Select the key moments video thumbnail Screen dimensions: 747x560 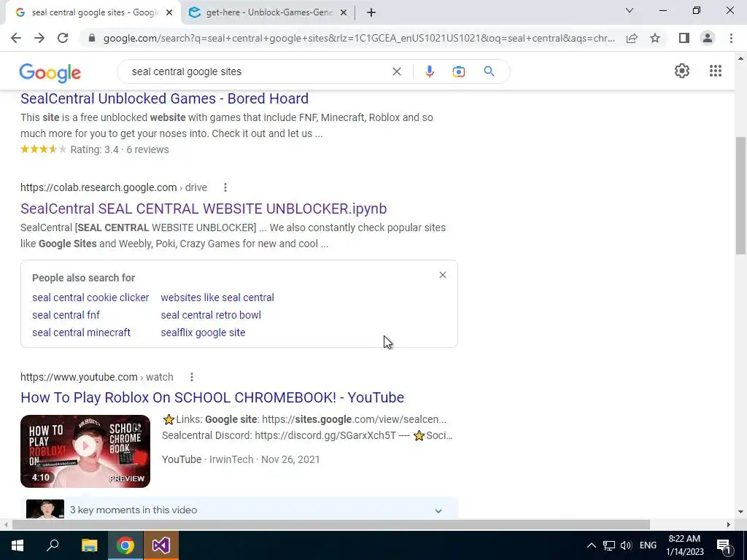click(45, 509)
